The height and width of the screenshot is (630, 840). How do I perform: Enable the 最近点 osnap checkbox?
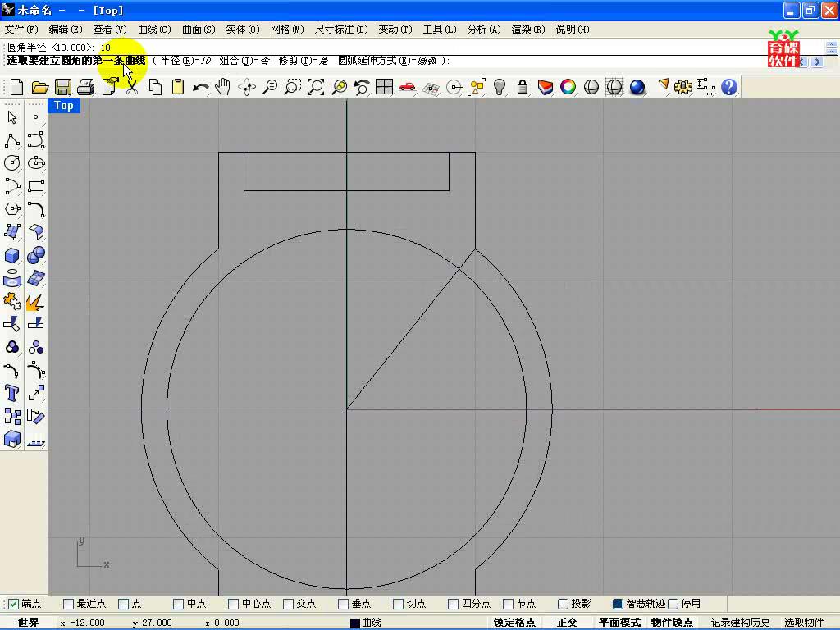[69, 604]
